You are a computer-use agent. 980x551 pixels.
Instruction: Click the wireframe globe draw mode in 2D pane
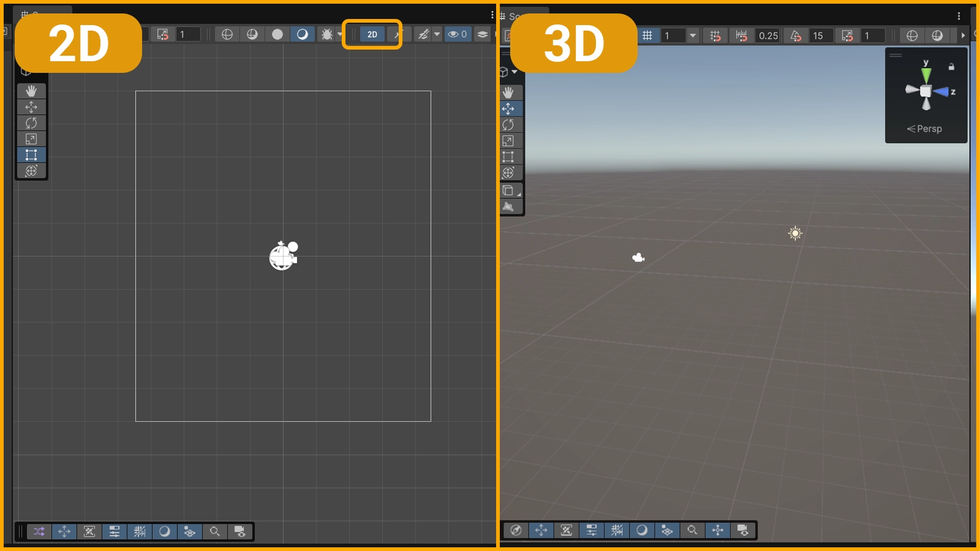pyautogui.click(x=227, y=34)
